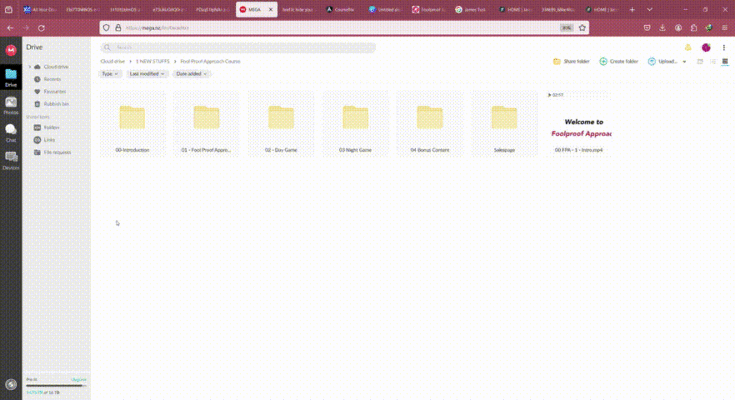Open the user avatar account menu
This screenshot has height=400, width=735.
(x=706, y=47)
